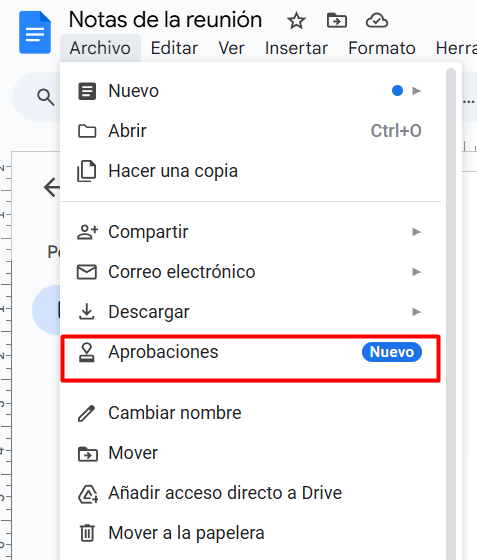
Task: Select Aprobaciones menu entry
Action: [250, 358]
